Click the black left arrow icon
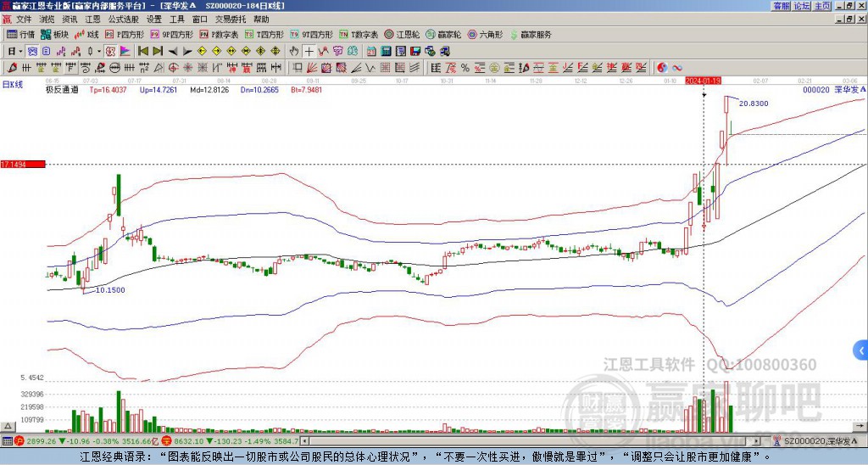The height and width of the screenshot is (465, 868). point(173,51)
